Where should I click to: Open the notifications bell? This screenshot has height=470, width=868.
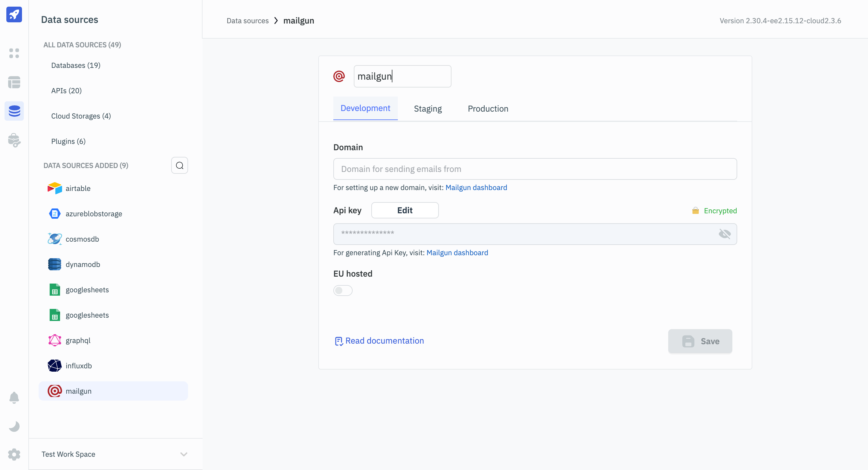[x=14, y=398]
